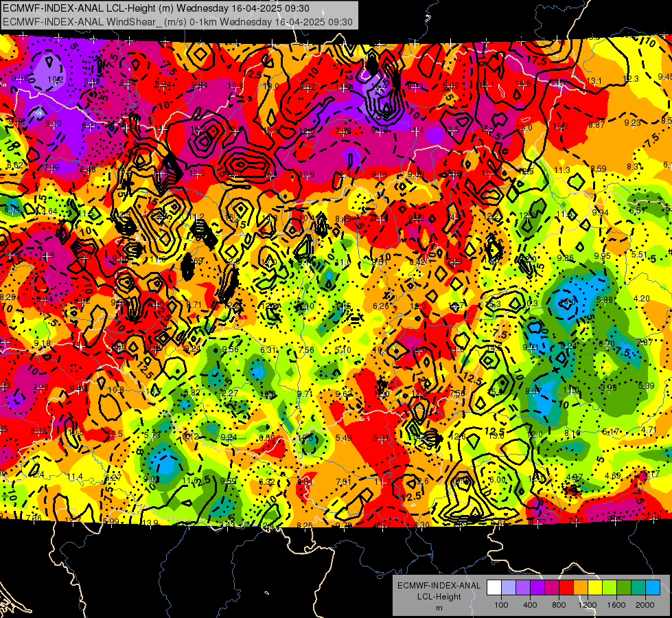This screenshot has width=672, height=618.
Task: Click the sky blue legend swatch
Action: (653, 587)
